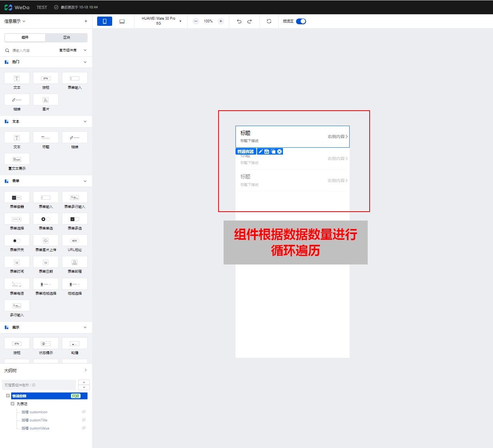This screenshot has width=493, height=448.
Task: Click the 100% zoom value
Action: coord(208,21)
